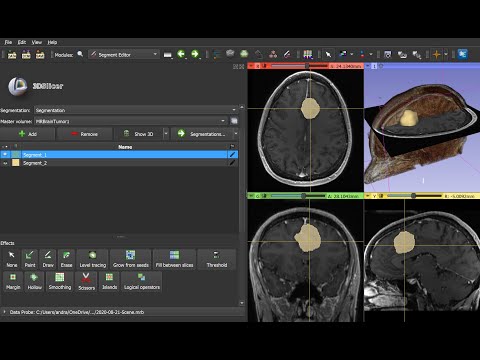Open the crosshair options dropdown arrow
Screen dimensions: 480x360
[446, 54]
